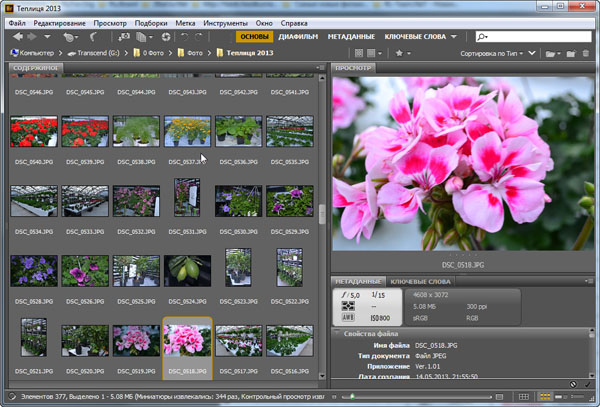Viewport: 600px width, 407px height.
Task: Switch to the ОСНОВЫ workspace
Action: coord(254,37)
